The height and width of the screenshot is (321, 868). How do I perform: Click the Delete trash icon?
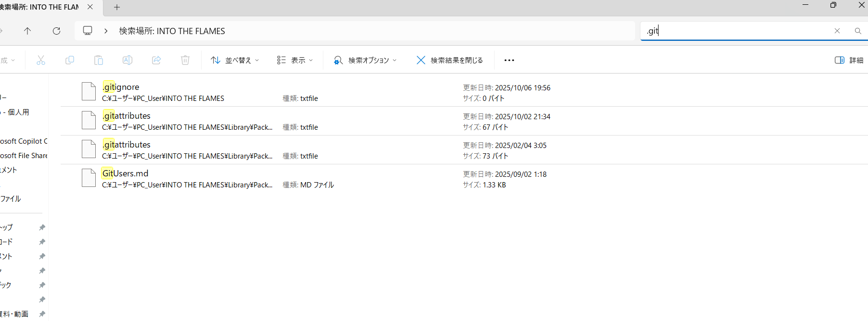[185, 60]
